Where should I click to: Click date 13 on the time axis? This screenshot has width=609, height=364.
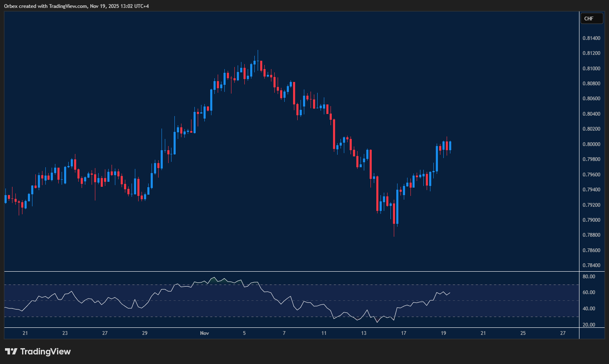click(x=363, y=333)
